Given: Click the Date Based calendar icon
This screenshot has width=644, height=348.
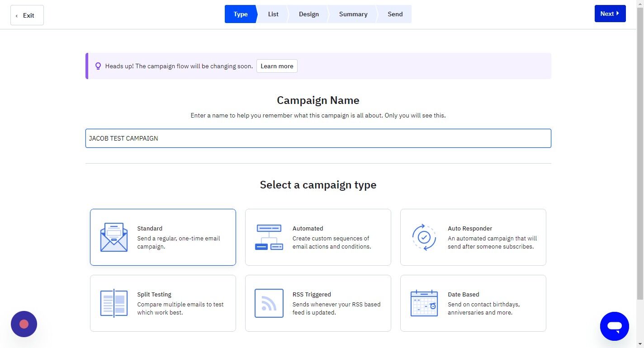Looking at the screenshot, I should tap(424, 303).
